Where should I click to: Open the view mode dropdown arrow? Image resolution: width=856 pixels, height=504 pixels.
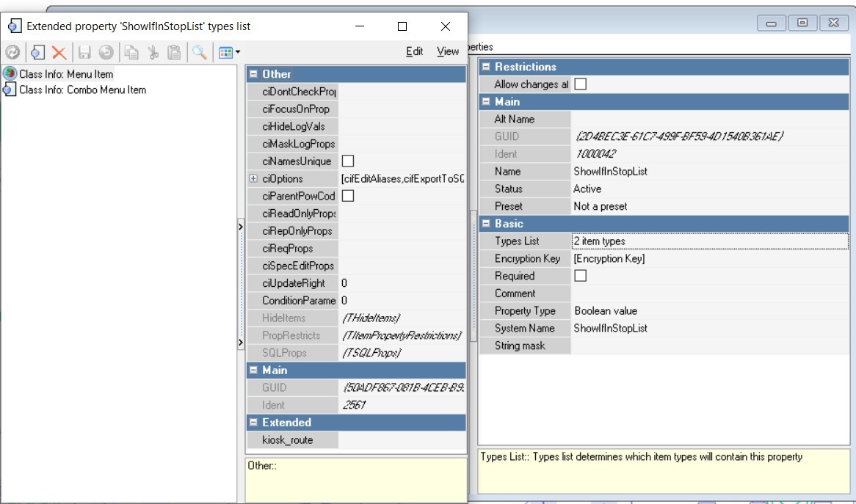point(238,52)
